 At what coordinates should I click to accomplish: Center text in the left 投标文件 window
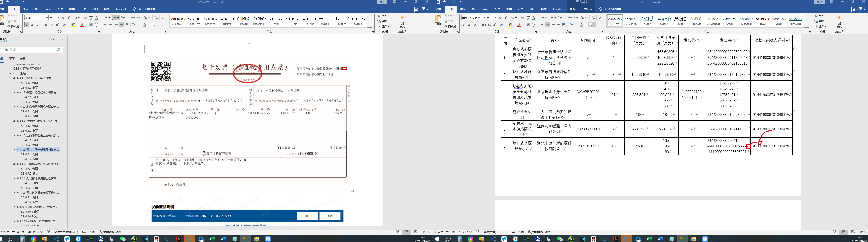point(111,25)
